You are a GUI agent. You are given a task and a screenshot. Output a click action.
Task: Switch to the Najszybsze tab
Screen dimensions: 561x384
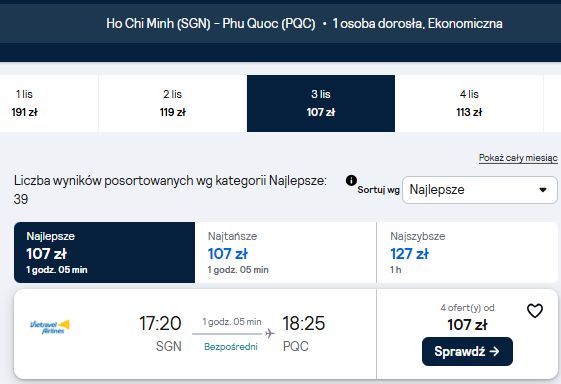click(467, 252)
